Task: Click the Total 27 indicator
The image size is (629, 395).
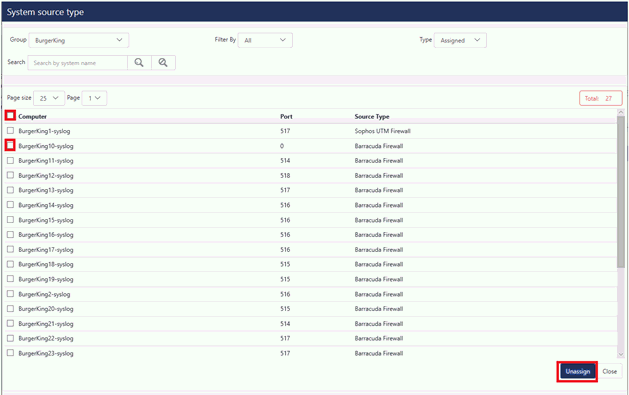Action: [601, 98]
